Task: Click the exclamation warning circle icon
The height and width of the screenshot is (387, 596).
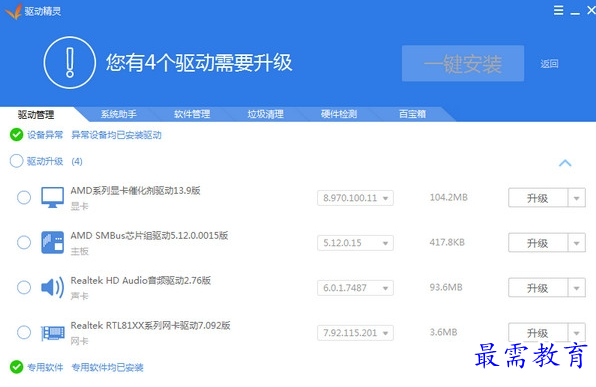Action: (x=70, y=63)
